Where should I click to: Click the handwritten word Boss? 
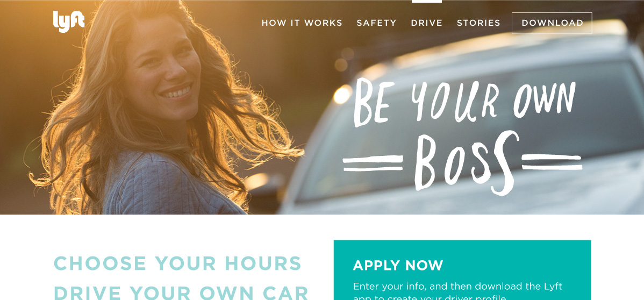[466, 162]
